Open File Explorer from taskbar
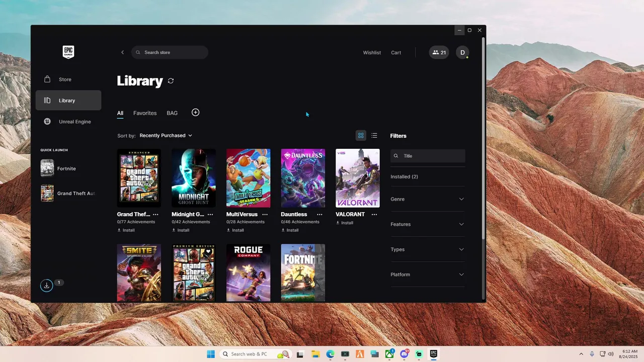This screenshot has height=362, width=644. tap(315, 354)
